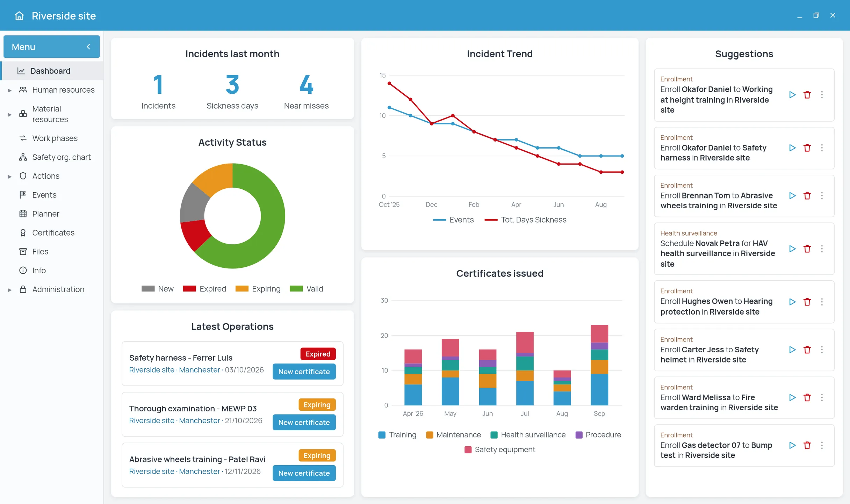This screenshot has width=850, height=504.
Task: Open the Work phases menu item
Action: click(x=52, y=138)
